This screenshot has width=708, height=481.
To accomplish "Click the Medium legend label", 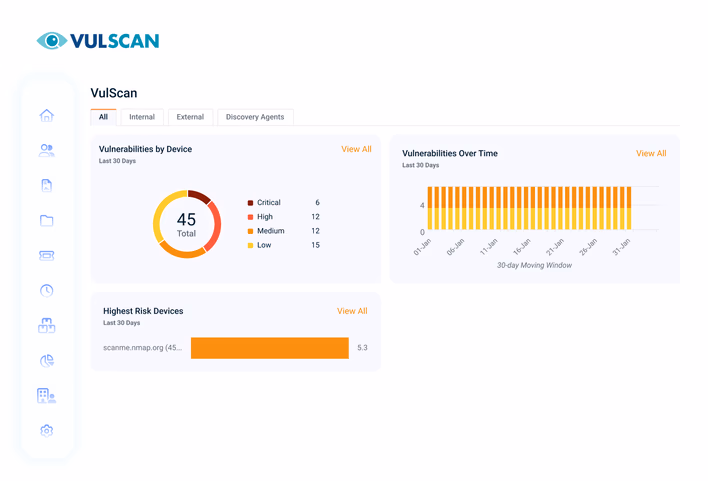I will pos(271,231).
